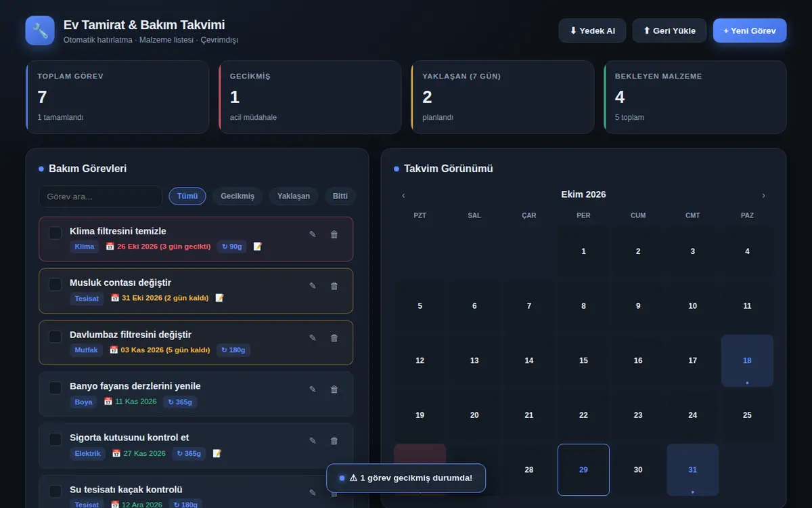This screenshot has width=812, height=508.
Task: Open Geri Yükle restore
Action: (x=669, y=30)
